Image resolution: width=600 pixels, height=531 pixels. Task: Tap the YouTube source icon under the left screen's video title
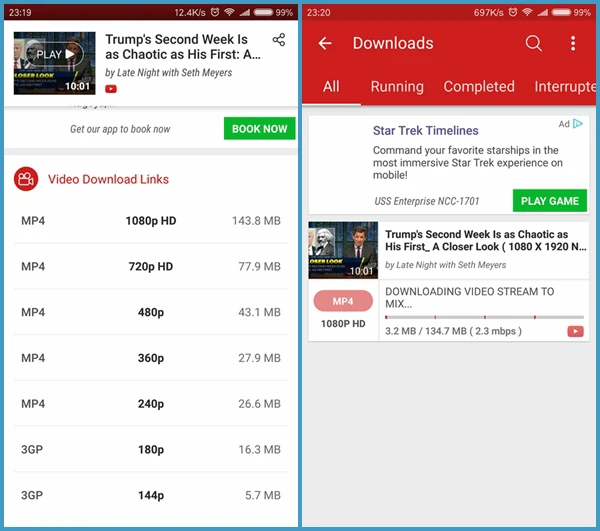111,89
